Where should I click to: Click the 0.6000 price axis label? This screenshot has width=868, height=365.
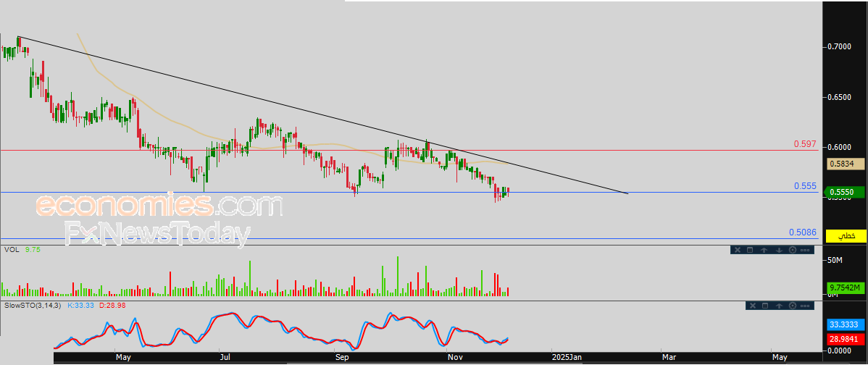point(840,147)
